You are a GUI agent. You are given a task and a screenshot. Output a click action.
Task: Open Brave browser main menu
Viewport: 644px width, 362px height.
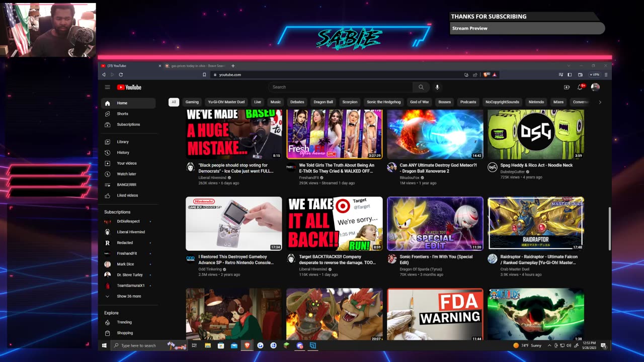coord(606,74)
